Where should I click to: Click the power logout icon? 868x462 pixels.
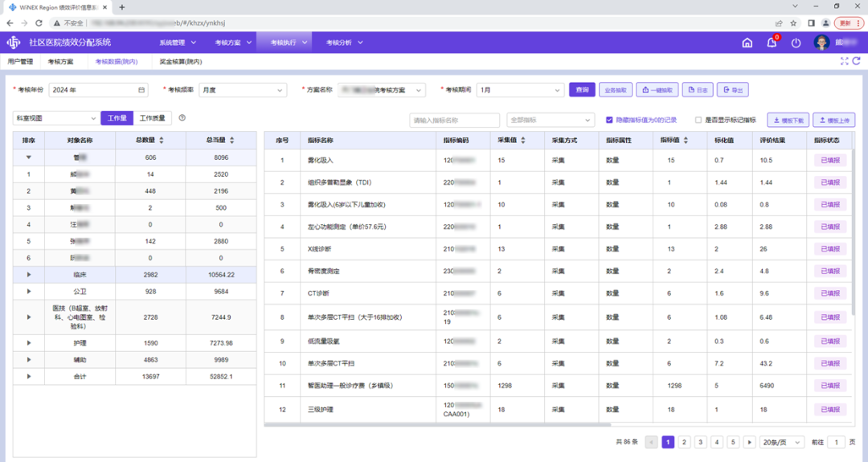pos(796,43)
